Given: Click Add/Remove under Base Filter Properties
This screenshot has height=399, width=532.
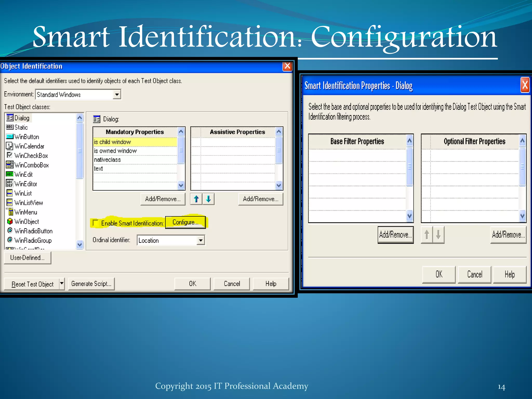Looking at the screenshot, I should (395, 235).
